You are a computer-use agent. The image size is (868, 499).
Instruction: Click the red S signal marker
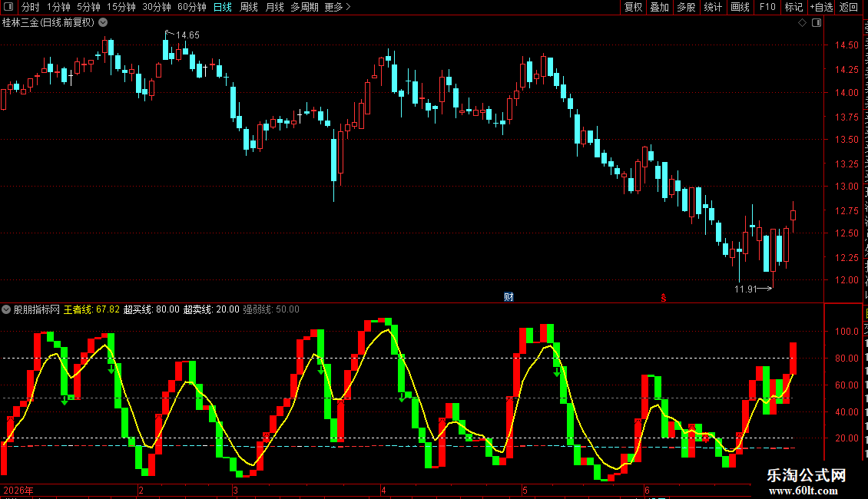coord(663,298)
